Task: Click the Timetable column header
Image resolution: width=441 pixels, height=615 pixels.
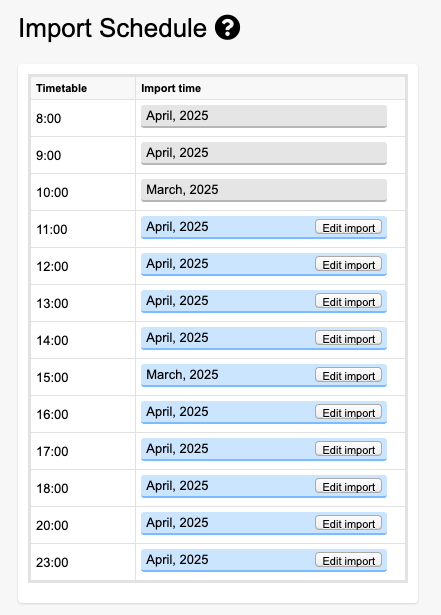Action: (83, 88)
